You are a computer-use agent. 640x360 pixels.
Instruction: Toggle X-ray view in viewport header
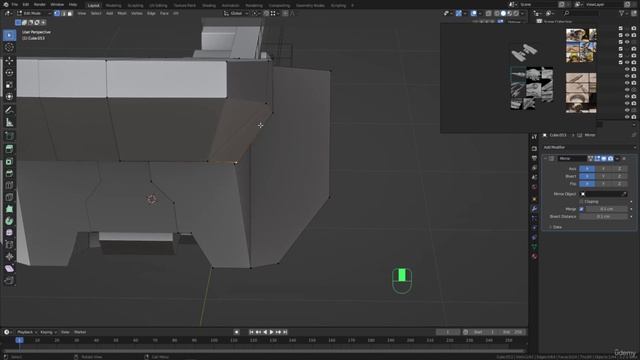489,13
